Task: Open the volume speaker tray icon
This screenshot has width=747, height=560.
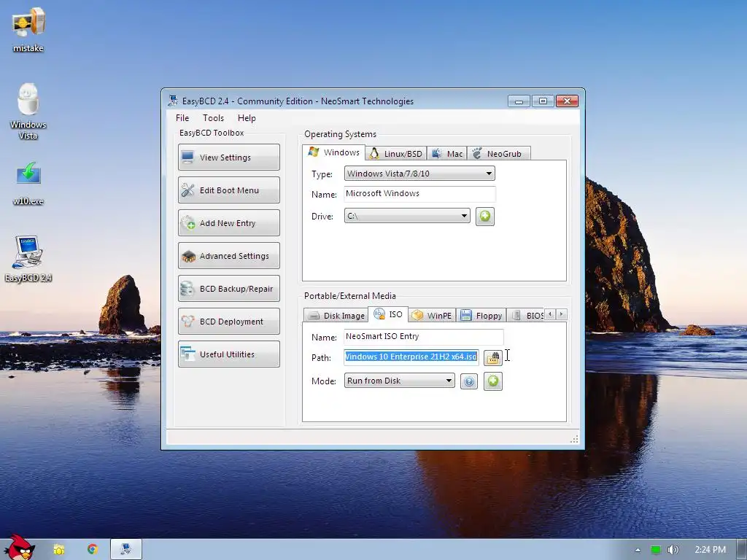Action: point(673,550)
